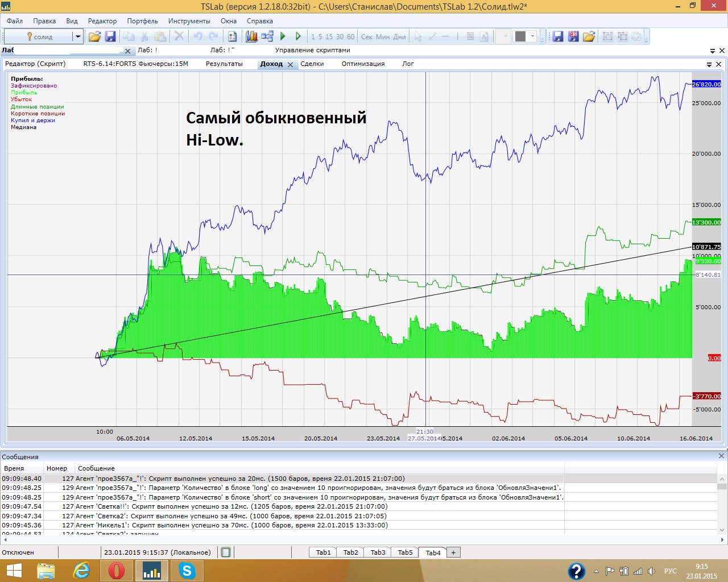Viewport: 728px width, 582px height.
Task: Switch to workspace 'Tab3'
Action: tap(378, 552)
